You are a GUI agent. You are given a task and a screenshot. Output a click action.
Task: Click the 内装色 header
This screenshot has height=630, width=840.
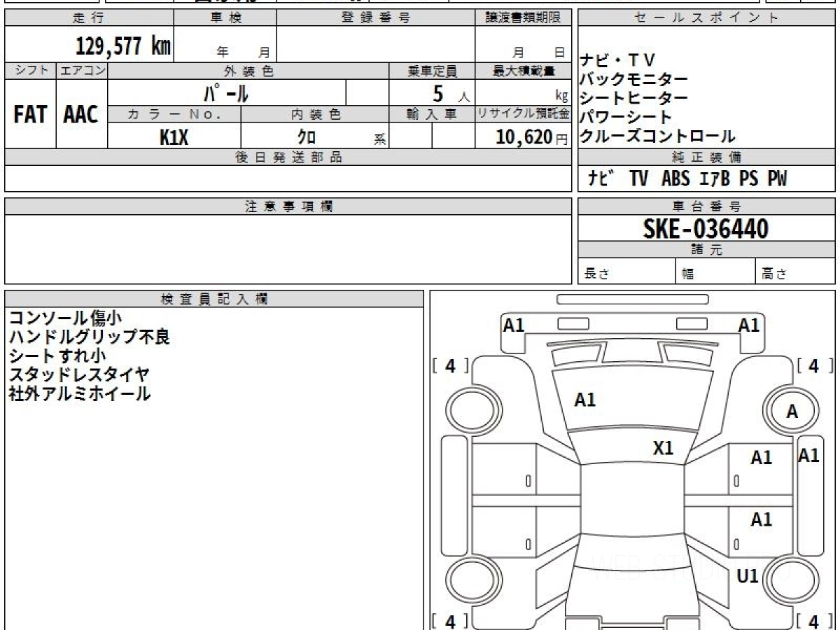tap(315, 114)
